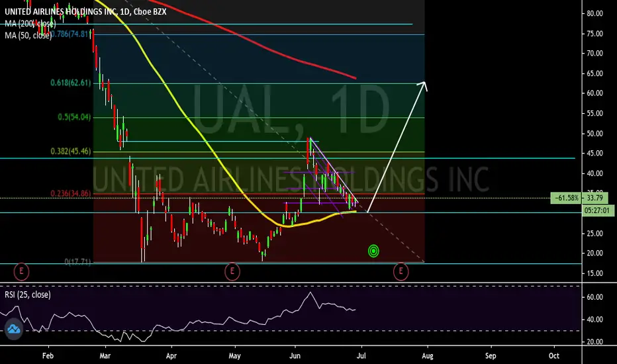Image resolution: width=617 pixels, height=364 pixels.
Task: Click the May label on time axis
Action: (x=234, y=356)
